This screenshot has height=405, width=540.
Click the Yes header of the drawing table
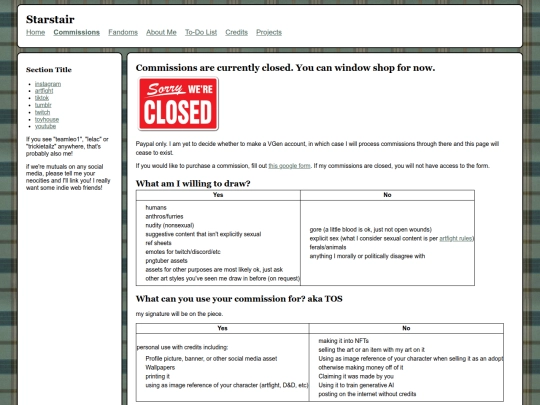pyautogui.click(x=218, y=195)
